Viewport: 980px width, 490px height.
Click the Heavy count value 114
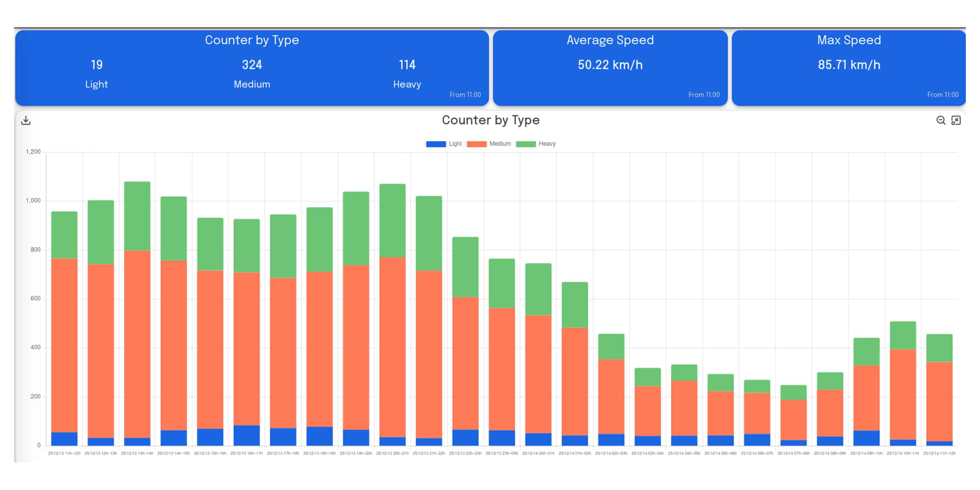point(407,65)
